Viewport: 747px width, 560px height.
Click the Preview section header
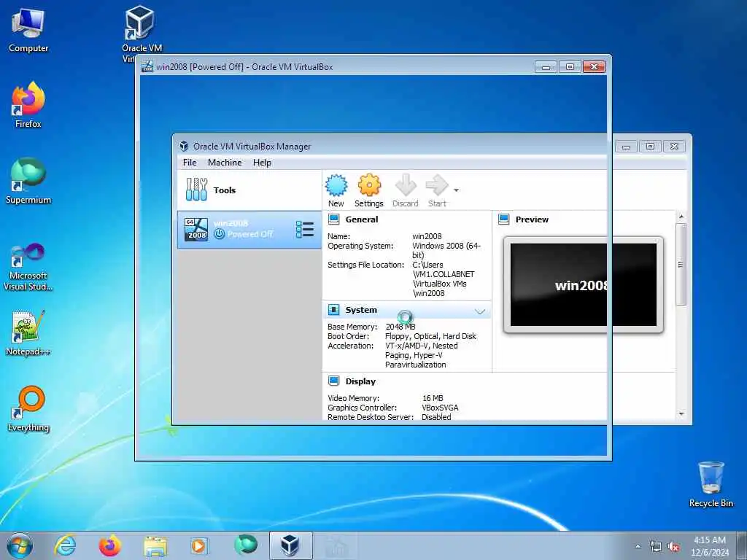click(x=532, y=219)
